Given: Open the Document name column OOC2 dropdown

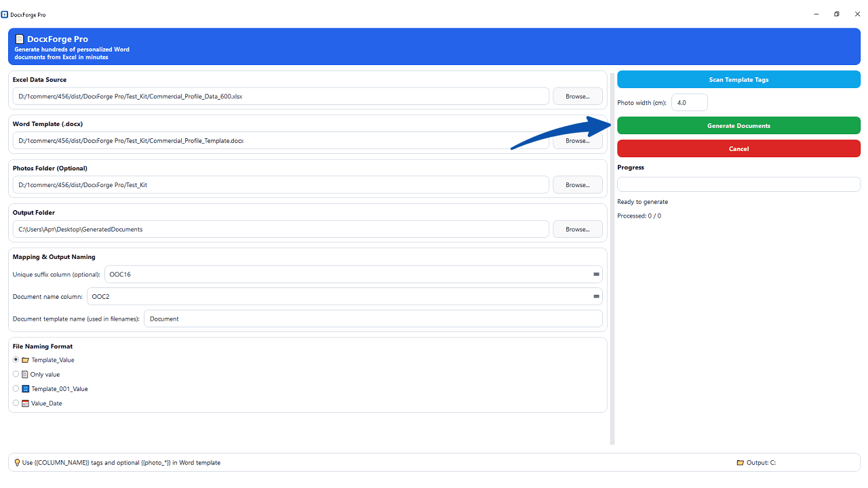Looking at the screenshot, I should (x=595, y=296).
